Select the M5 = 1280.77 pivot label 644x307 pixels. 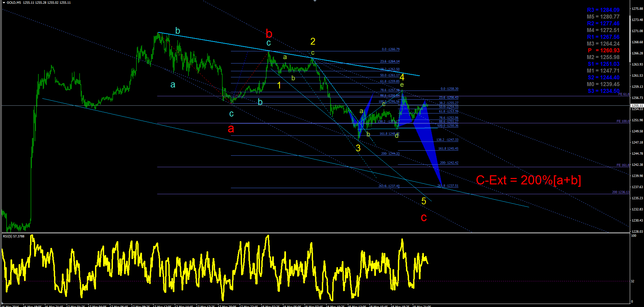pyautogui.click(x=603, y=17)
